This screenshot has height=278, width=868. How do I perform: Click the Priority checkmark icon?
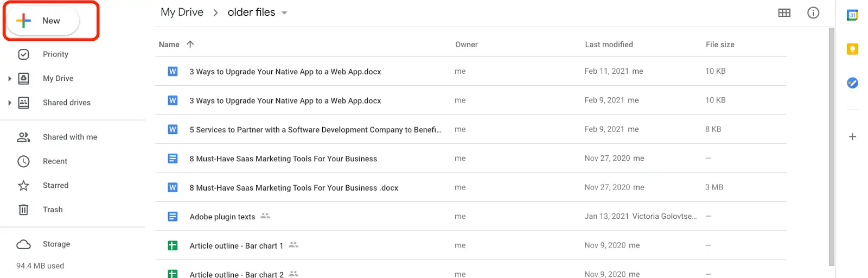tap(23, 54)
